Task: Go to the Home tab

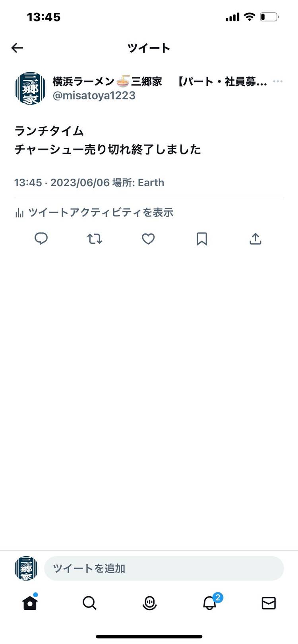Action: coord(30,603)
